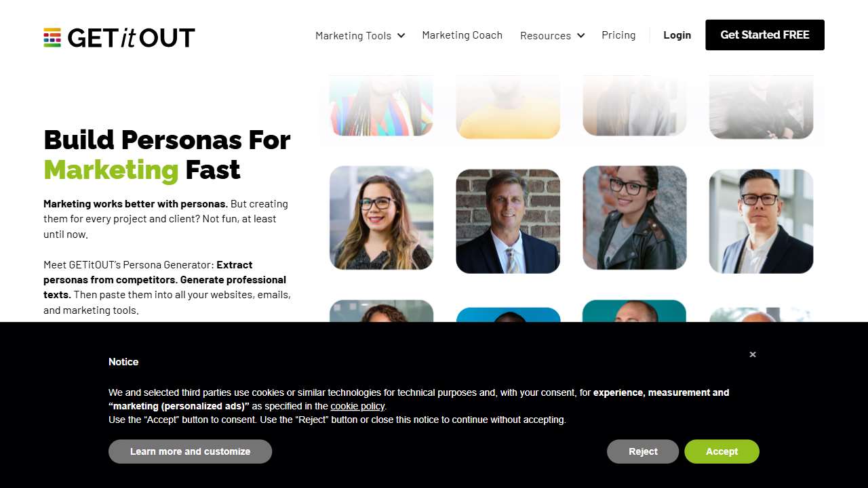Follow the cookie policy link
Viewport: 868px width, 488px height.
pos(357,406)
